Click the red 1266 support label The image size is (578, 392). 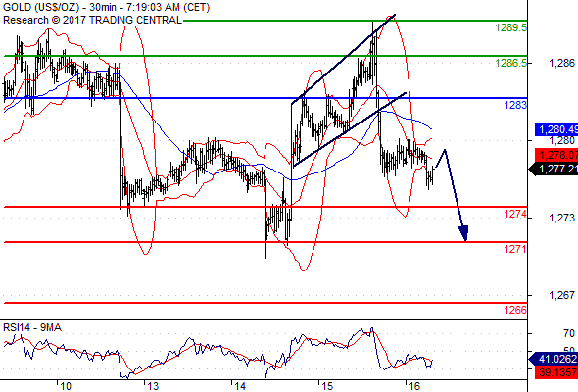click(515, 310)
